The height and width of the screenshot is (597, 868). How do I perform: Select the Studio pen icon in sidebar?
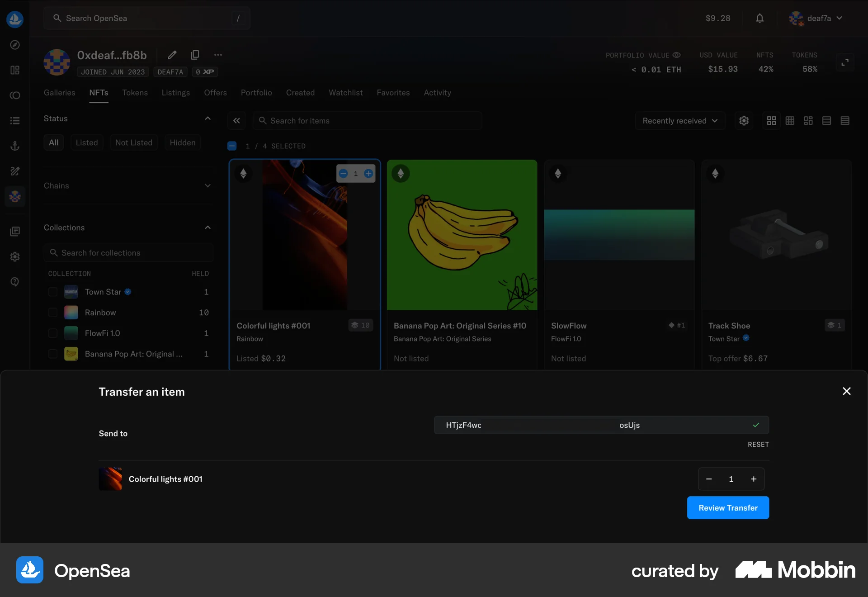point(15,171)
